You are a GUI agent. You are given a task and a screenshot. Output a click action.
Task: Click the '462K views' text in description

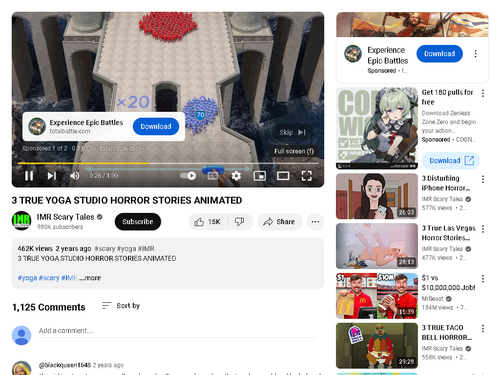coord(35,249)
